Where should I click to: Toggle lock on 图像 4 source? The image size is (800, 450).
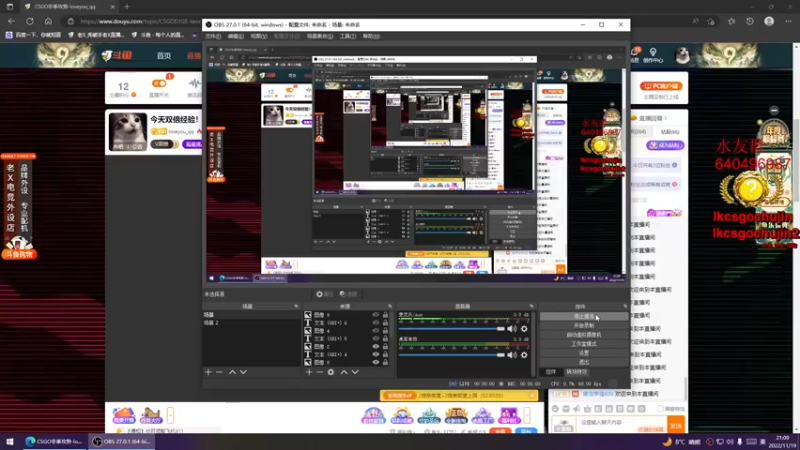[x=386, y=331]
